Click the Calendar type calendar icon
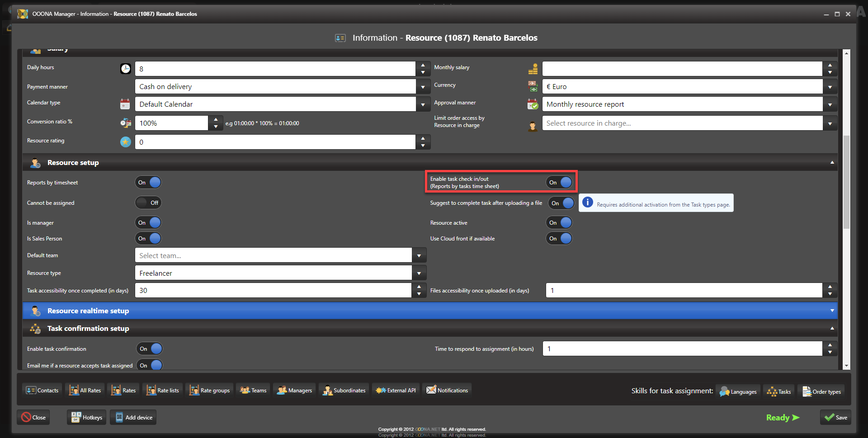868x438 pixels. [125, 104]
